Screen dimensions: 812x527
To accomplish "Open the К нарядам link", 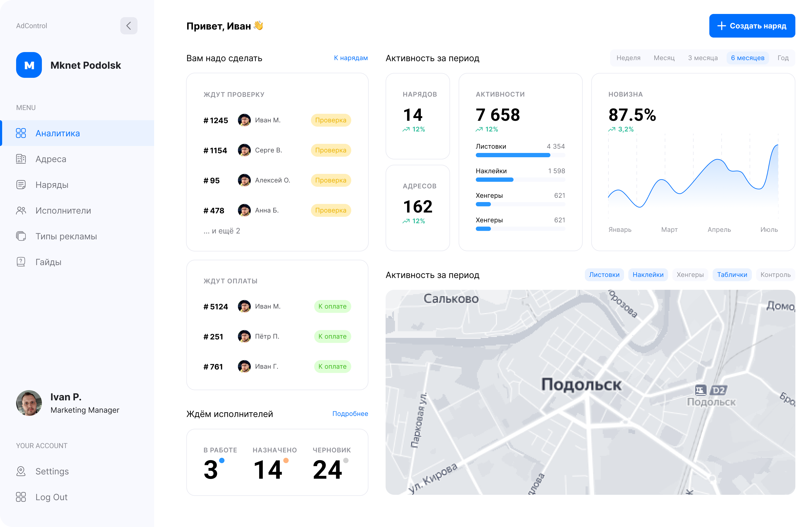I will click(351, 58).
